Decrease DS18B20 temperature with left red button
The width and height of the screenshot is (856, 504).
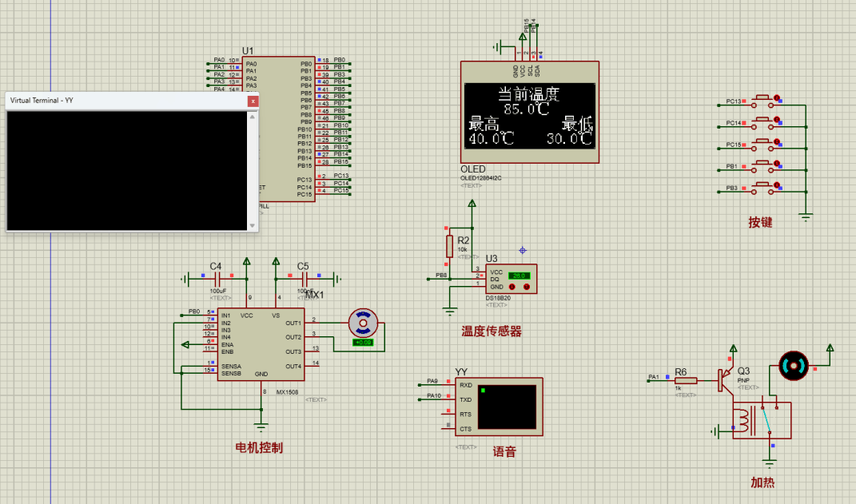point(512,287)
